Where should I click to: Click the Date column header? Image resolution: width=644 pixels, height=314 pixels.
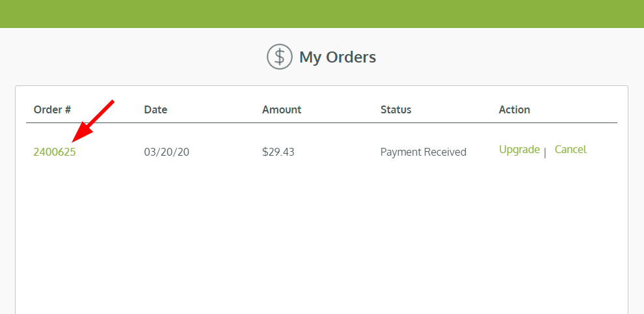155,109
